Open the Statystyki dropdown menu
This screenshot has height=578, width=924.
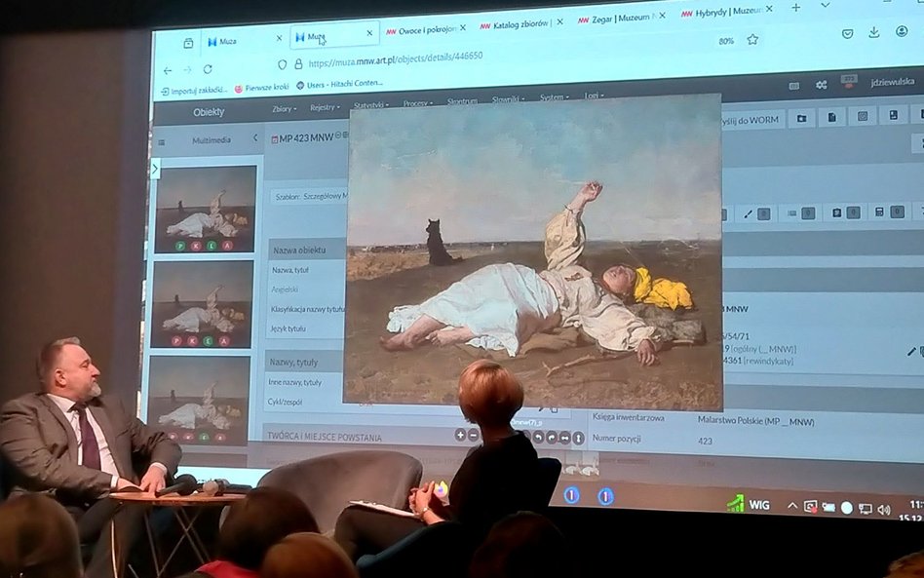click(370, 105)
